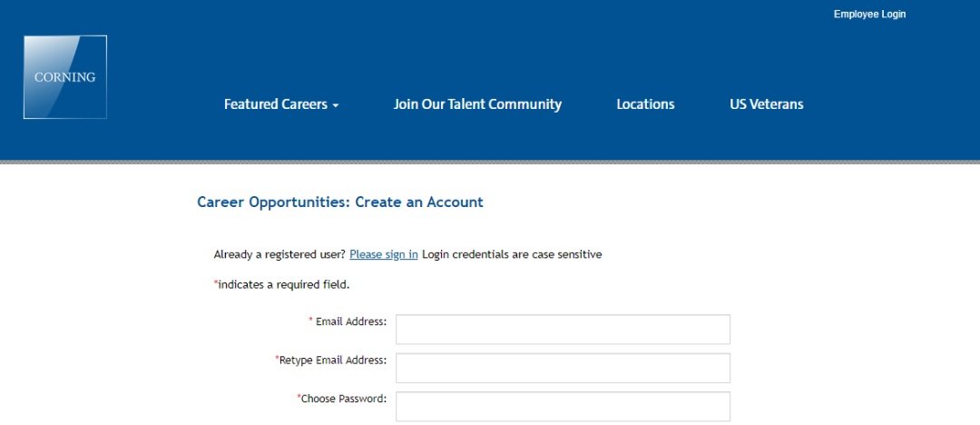Go to Join Our Talent Community
This screenshot has height=425, width=980.
pyautogui.click(x=477, y=104)
